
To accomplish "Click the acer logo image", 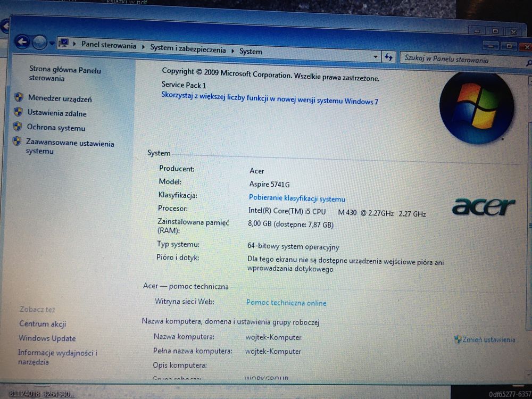I will tap(484, 206).
